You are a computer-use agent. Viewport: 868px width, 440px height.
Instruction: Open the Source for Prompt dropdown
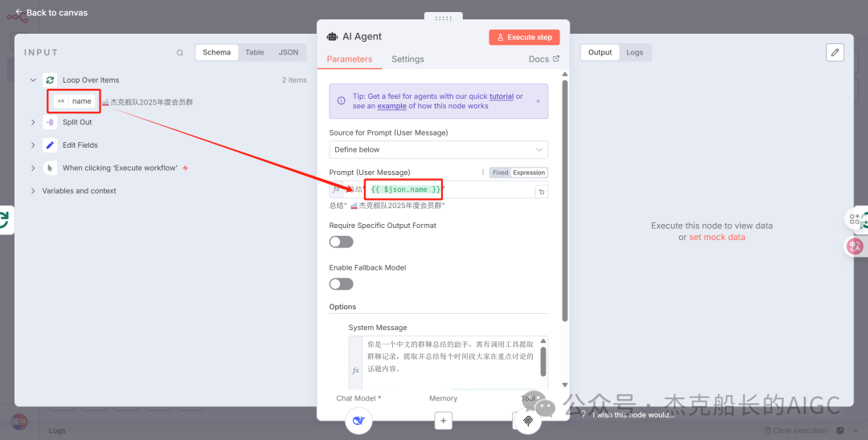point(439,150)
